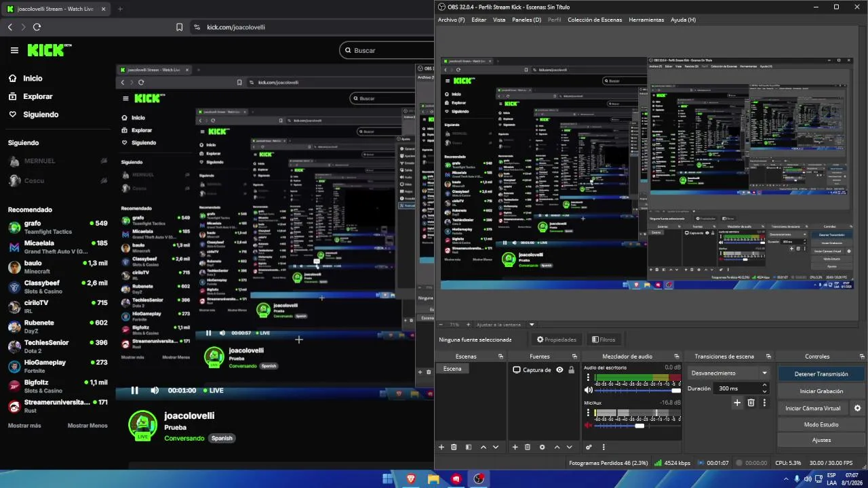868x488 pixels.
Task: Move scene up in Escenas list
Action: coord(484,447)
